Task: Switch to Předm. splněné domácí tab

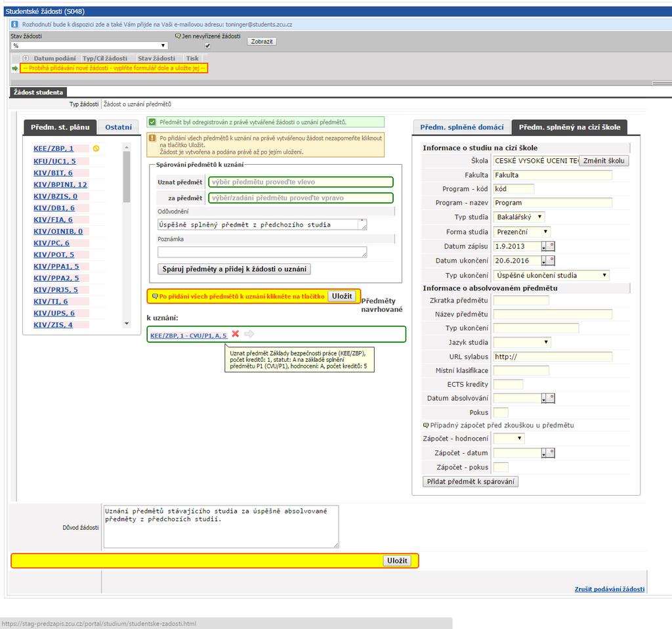Action: [x=461, y=127]
